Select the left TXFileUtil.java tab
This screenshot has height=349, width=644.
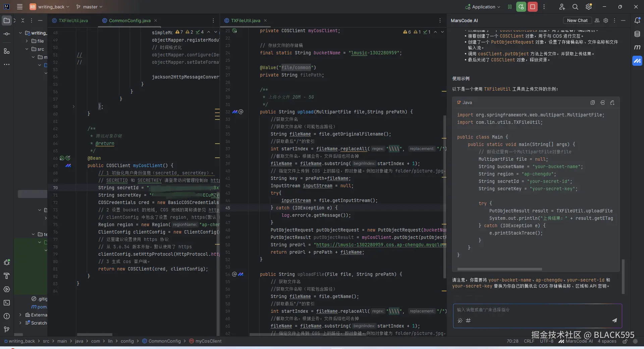73,20
